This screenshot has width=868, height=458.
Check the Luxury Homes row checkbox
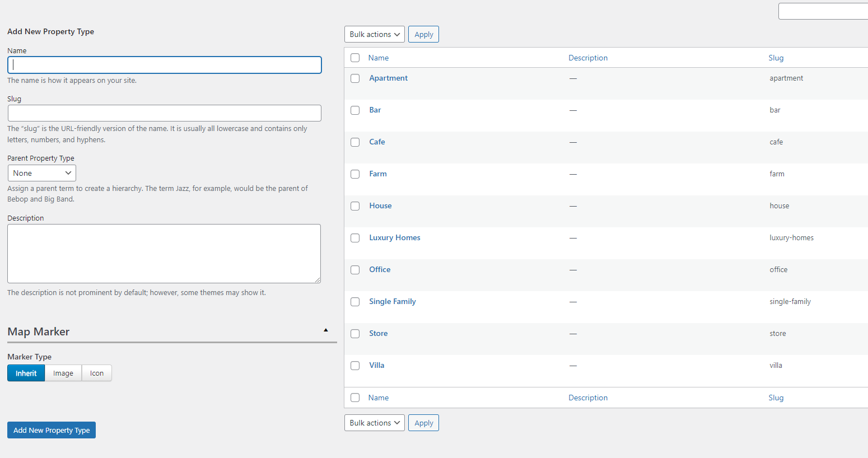(355, 238)
